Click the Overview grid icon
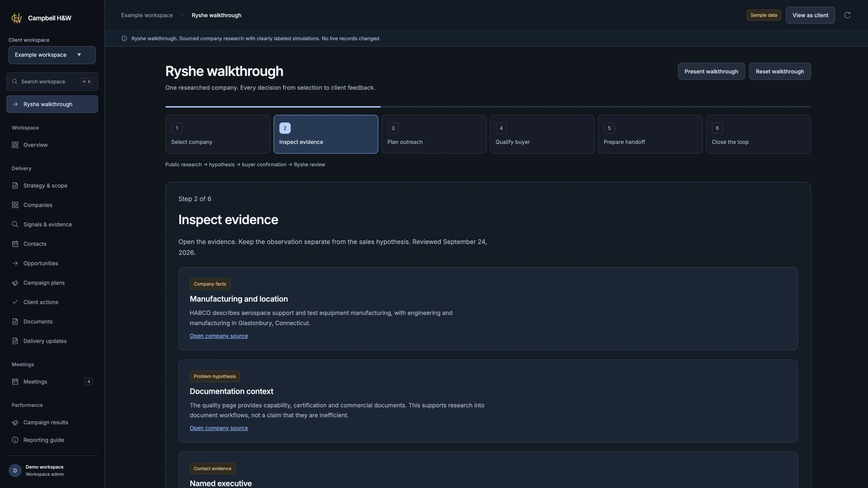 point(15,145)
